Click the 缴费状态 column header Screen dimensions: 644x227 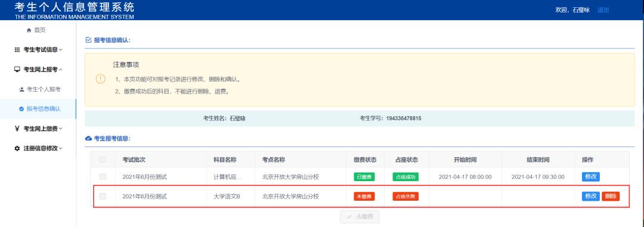click(365, 160)
